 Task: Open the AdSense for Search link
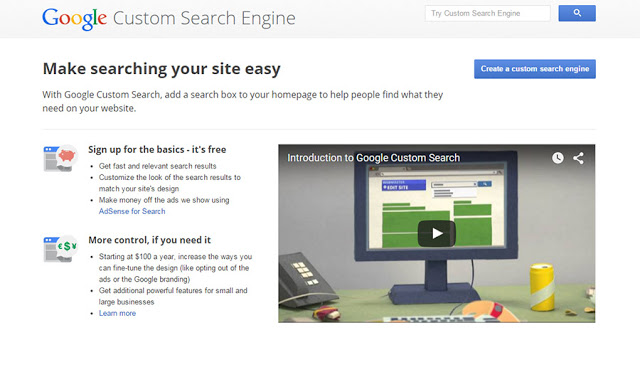click(132, 211)
